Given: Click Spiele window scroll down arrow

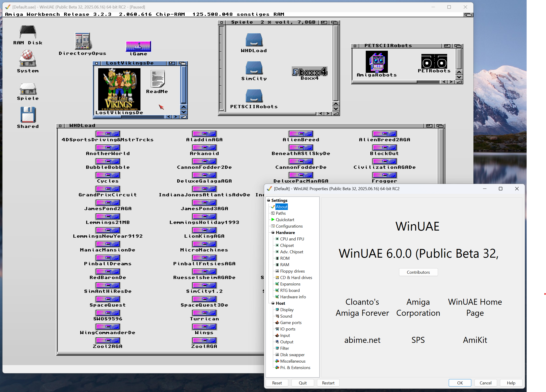Looking at the screenshot, I should coord(336,109).
